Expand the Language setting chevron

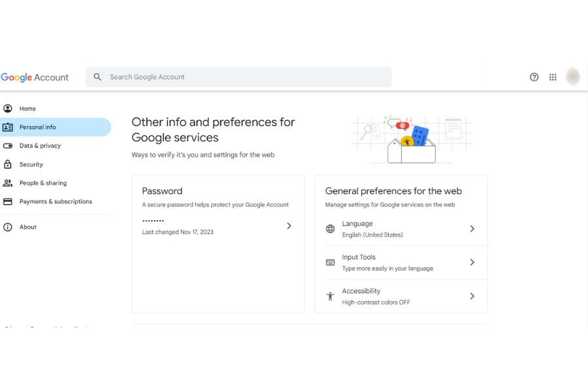coord(472,229)
